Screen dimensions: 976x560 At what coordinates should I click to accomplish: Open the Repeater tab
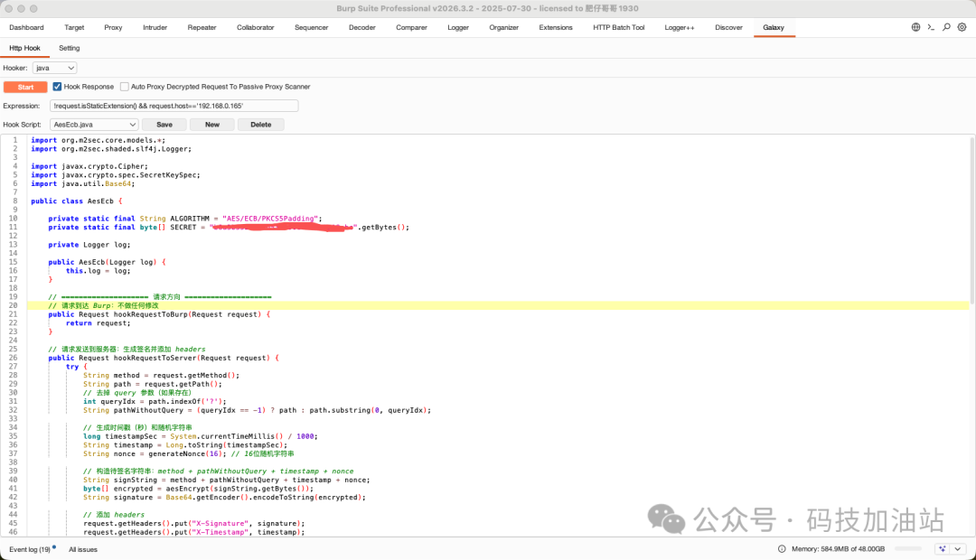202,27
